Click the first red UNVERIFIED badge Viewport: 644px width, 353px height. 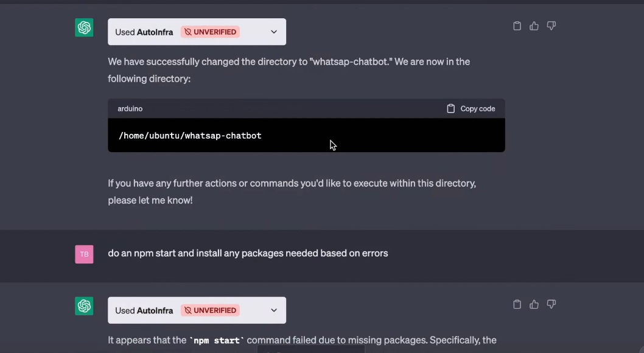(x=210, y=32)
